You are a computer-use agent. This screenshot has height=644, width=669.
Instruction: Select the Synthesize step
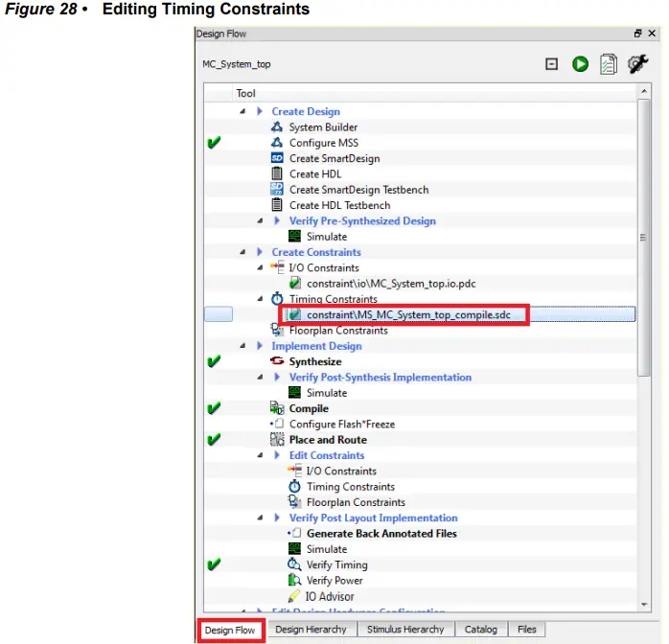315,361
